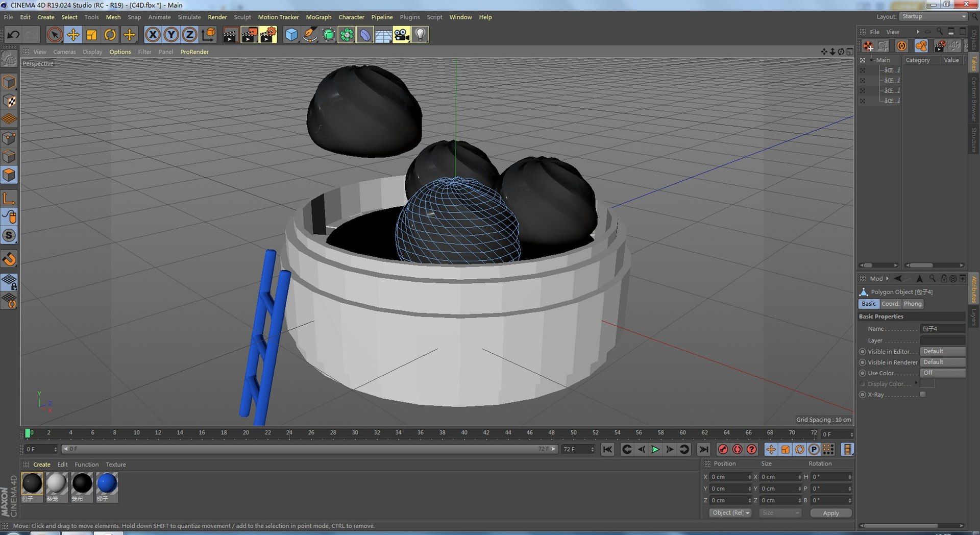The width and height of the screenshot is (980, 535).
Task: Add a Camera object
Action: 402,35
